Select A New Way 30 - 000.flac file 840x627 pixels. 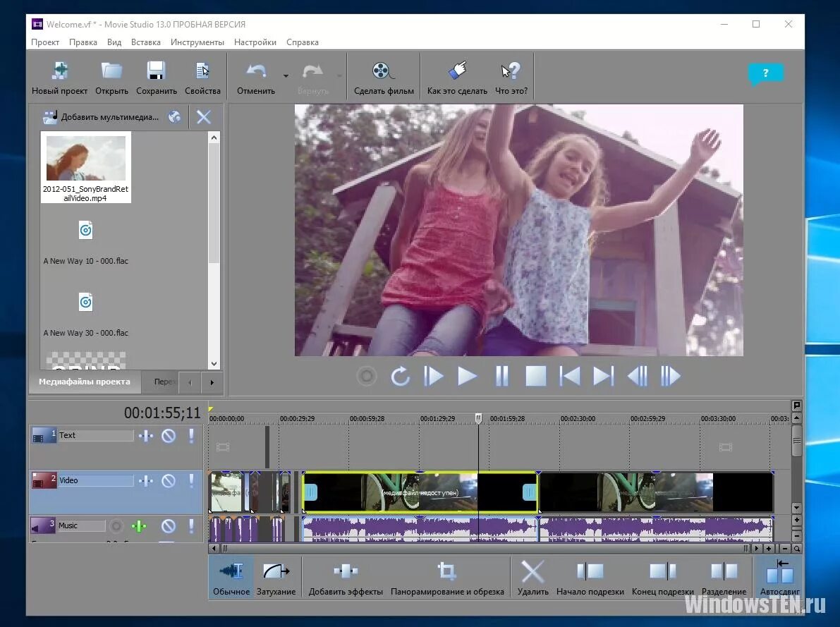pos(86,315)
